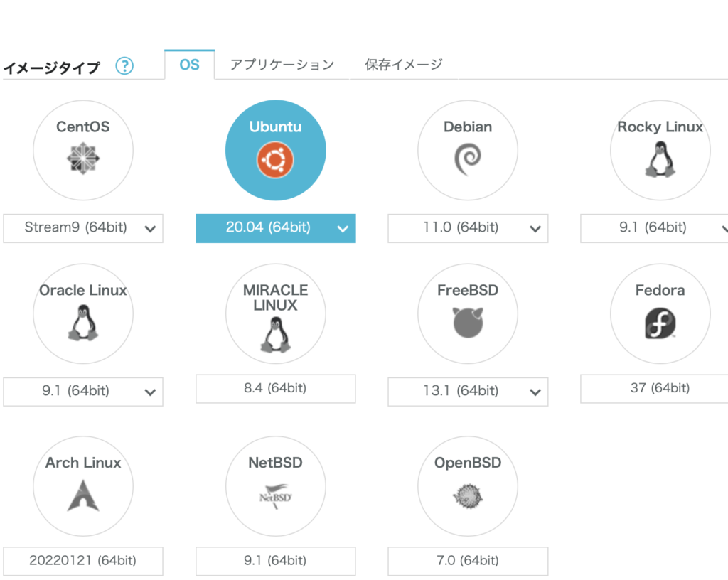Click the help question mark beside イメージタイプ
This screenshot has height=580, width=728.
124,67
